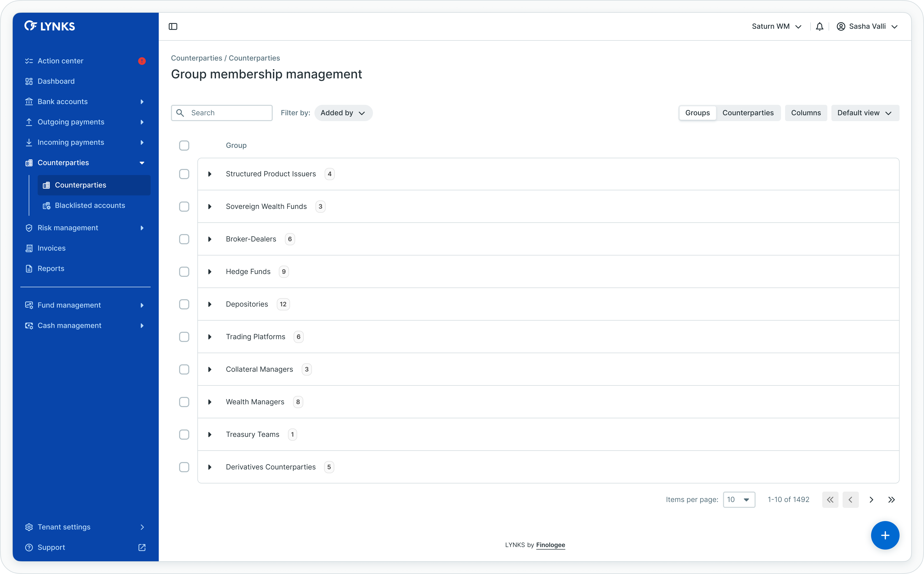Click the Columns button
The height and width of the screenshot is (574, 924).
pyautogui.click(x=806, y=113)
